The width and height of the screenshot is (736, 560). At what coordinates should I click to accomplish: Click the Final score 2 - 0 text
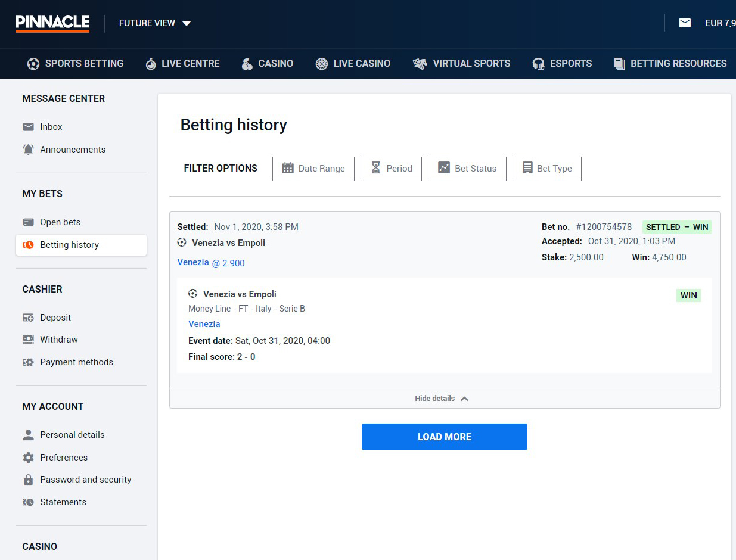[222, 357]
